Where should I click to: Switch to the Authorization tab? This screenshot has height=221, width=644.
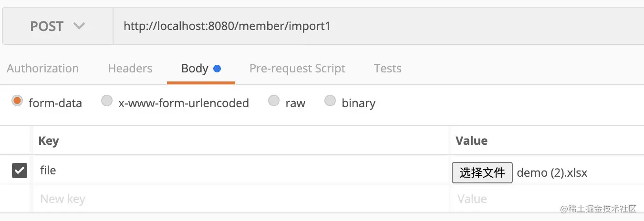[43, 69]
